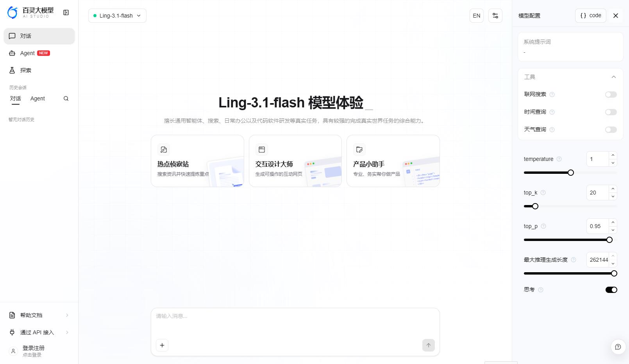Click the 热点侦察站 card icon
The width and height of the screenshot is (629, 364).
tap(164, 150)
